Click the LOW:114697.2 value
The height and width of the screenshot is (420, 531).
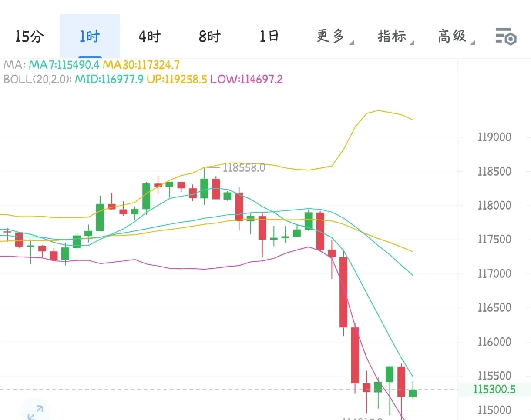[246, 80]
